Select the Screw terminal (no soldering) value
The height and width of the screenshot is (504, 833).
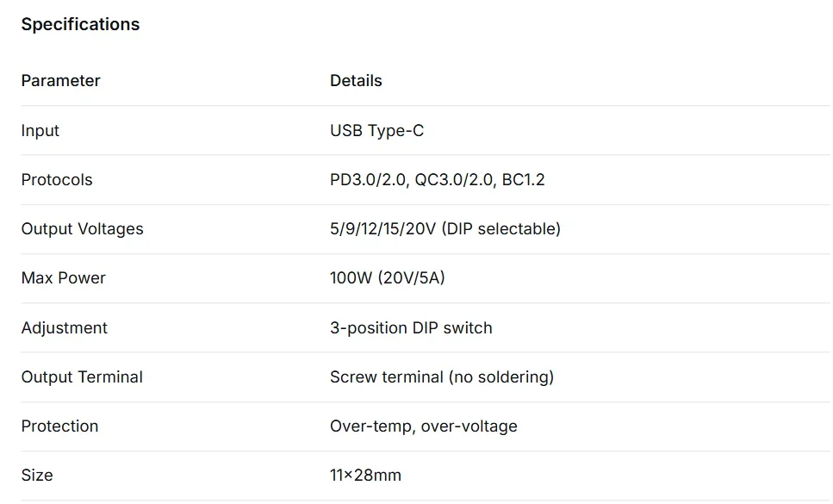442,377
